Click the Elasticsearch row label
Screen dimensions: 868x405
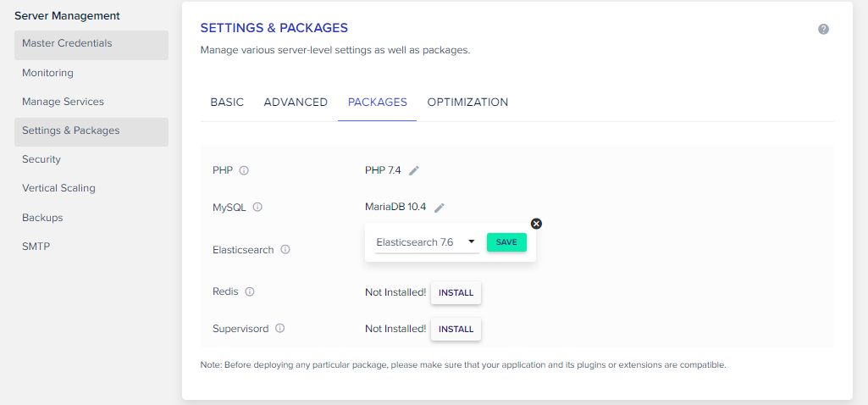243,250
